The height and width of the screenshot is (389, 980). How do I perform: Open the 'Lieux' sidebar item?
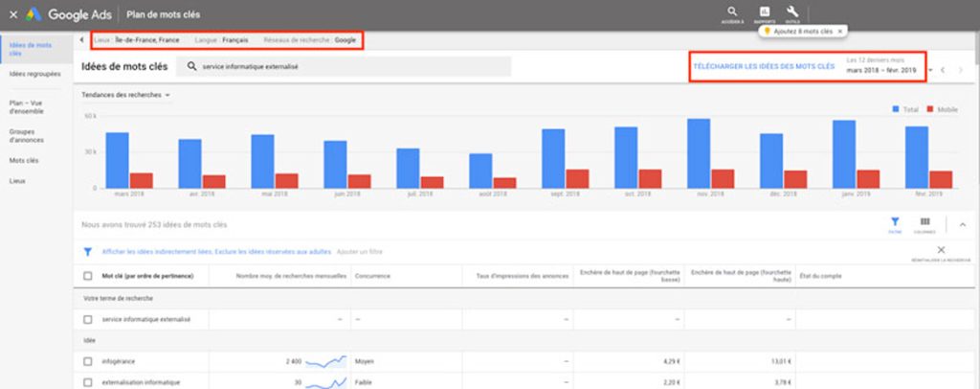(17, 181)
